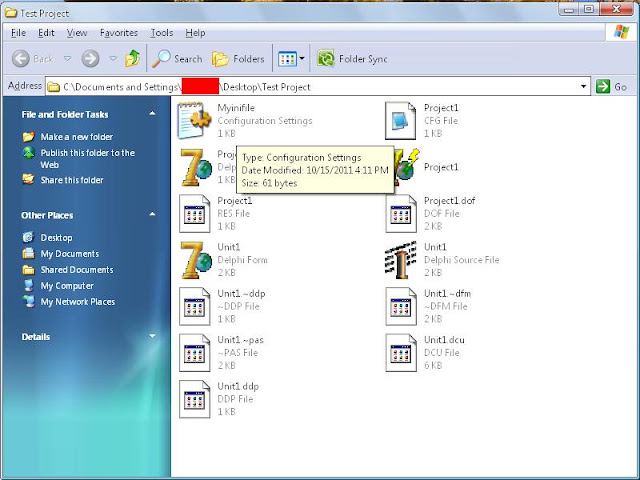
Task: Select the Unit1.~dfm file icon
Action: [x=401, y=306]
